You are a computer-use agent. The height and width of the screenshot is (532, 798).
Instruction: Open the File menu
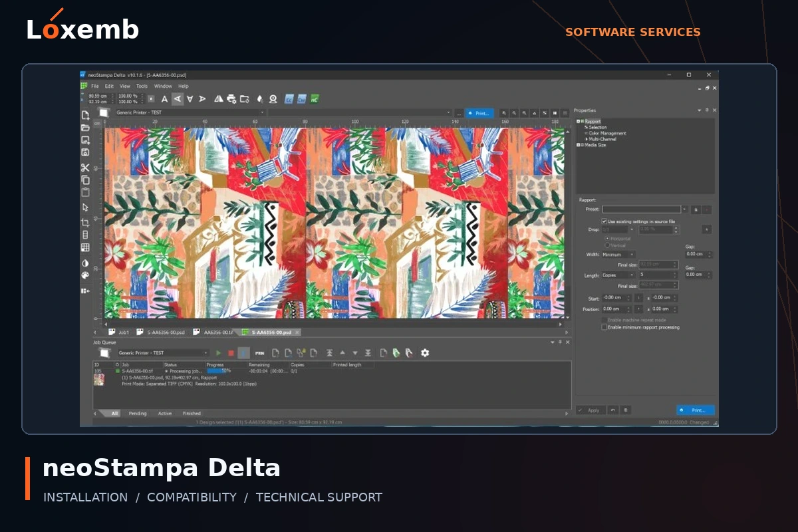[95, 86]
